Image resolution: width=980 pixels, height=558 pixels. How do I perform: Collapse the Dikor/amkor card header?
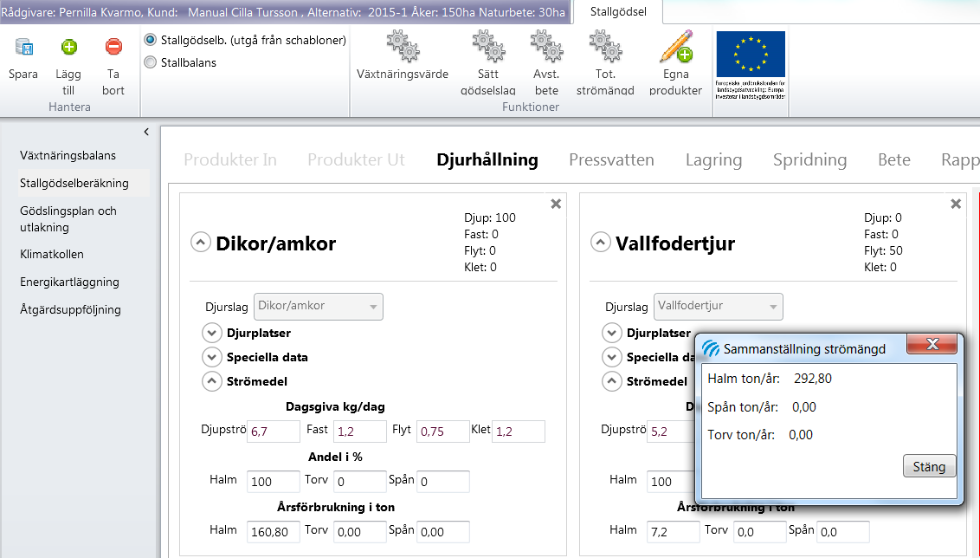tap(201, 242)
